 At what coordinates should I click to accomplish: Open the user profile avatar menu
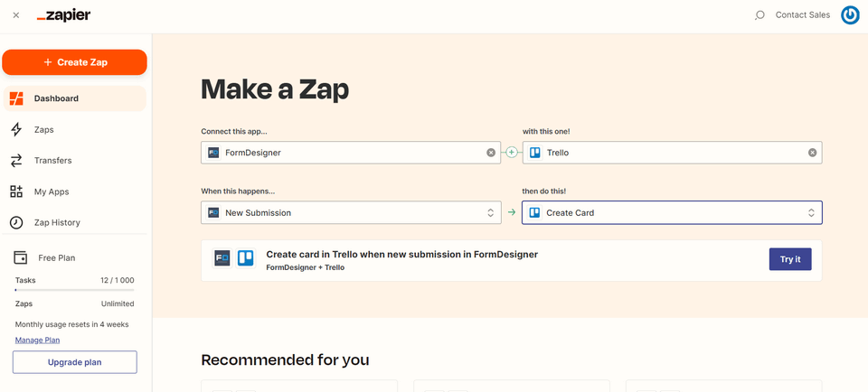tap(850, 15)
